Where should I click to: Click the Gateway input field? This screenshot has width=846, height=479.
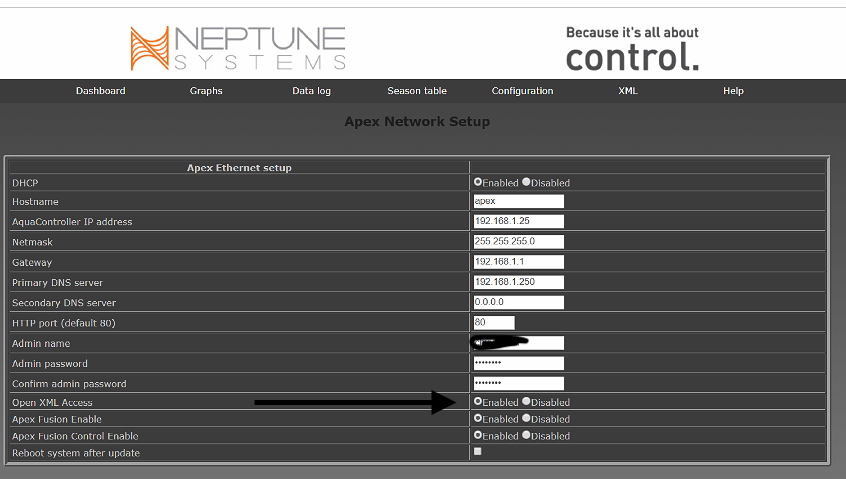[x=518, y=262]
